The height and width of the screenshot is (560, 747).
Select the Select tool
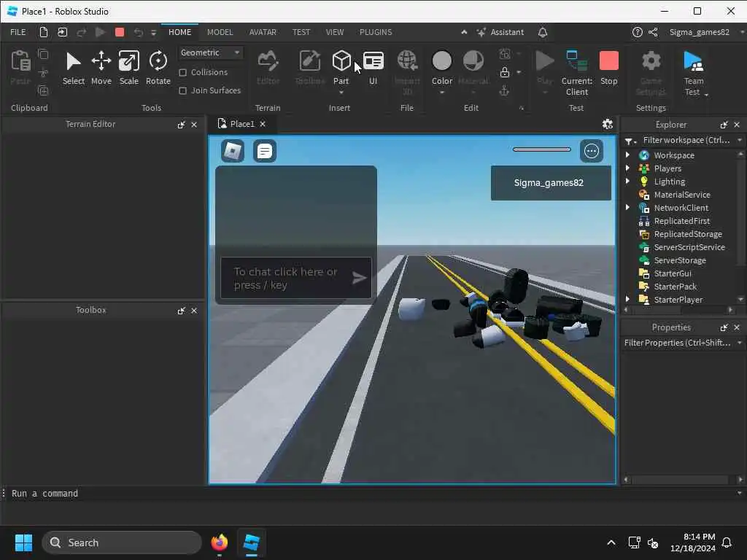pyautogui.click(x=74, y=68)
